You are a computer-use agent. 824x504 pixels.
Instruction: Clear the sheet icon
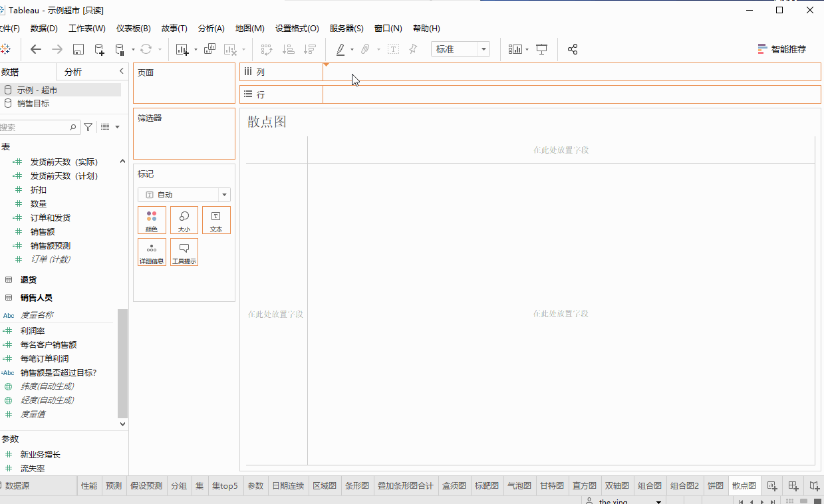coord(231,49)
